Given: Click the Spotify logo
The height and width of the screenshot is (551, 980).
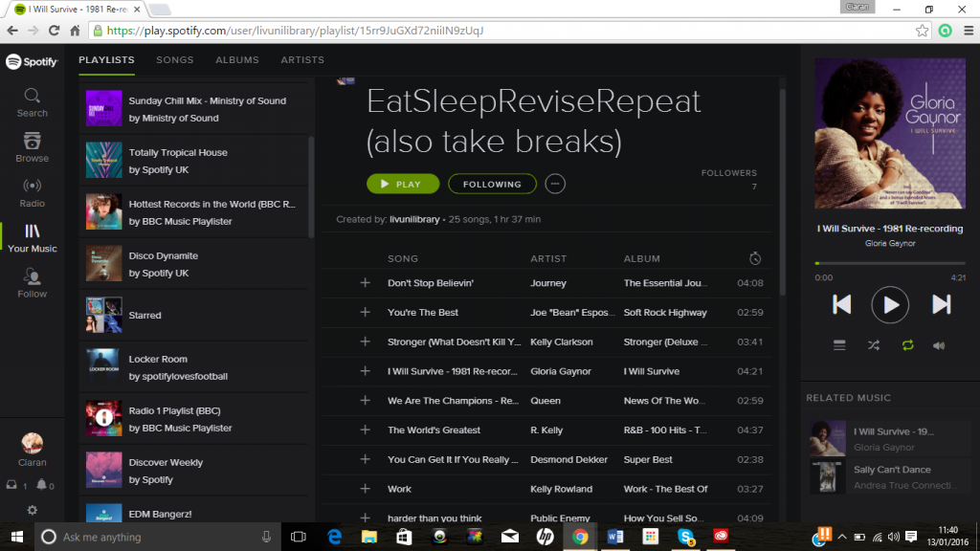Looking at the screenshot, I should [x=32, y=61].
